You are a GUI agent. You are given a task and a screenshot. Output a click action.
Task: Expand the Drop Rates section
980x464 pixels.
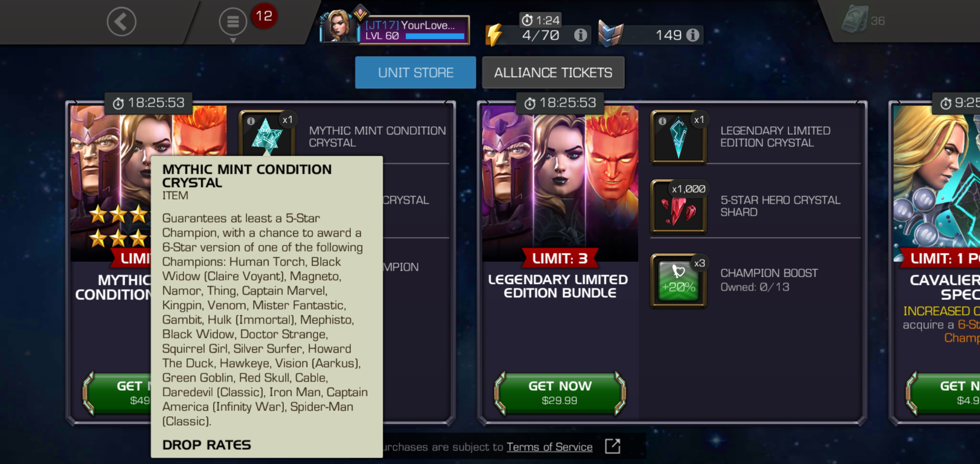coord(207,445)
